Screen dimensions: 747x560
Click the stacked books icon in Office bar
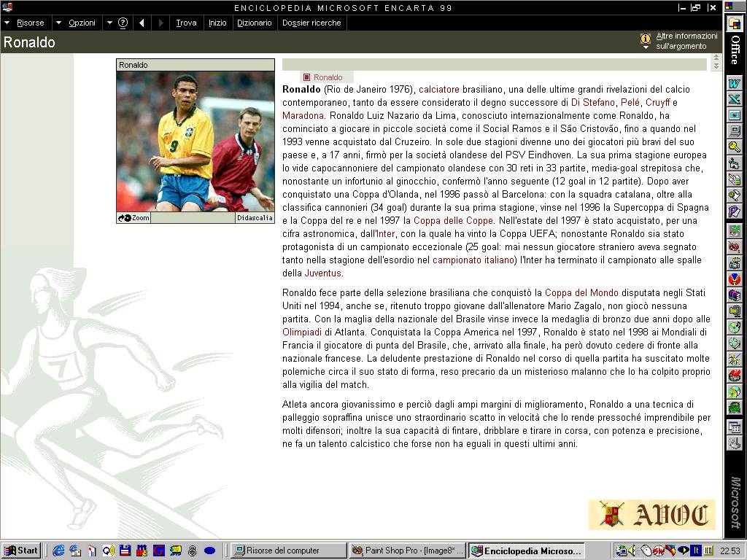coord(734,295)
